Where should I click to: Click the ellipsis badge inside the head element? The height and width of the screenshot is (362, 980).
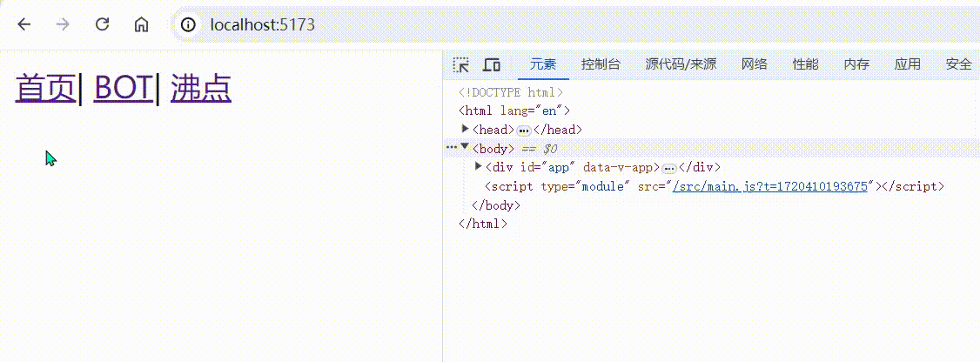point(524,131)
